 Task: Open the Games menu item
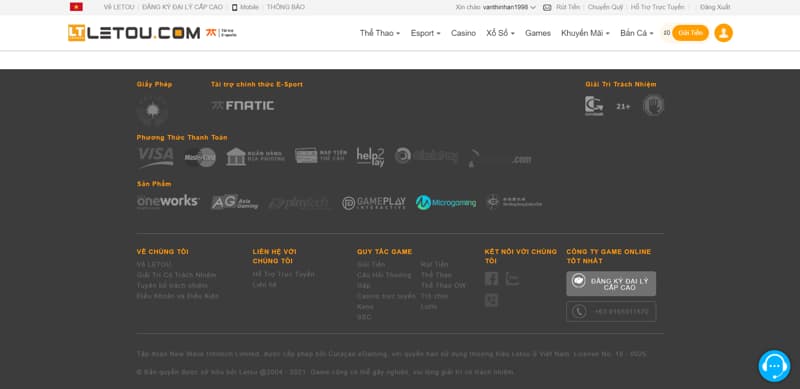[538, 33]
